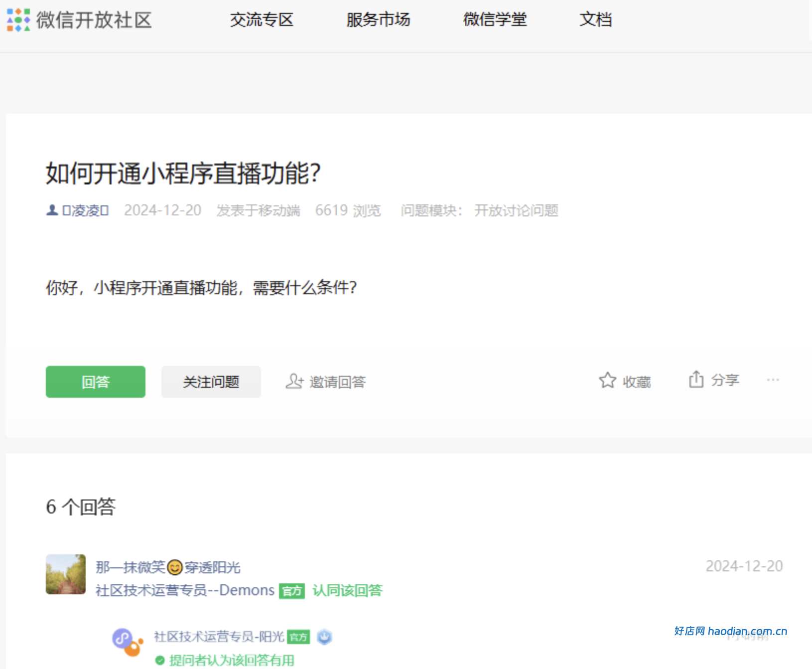
Task: Click the 6 个回答 heading
Action: pyautogui.click(x=81, y=507)
